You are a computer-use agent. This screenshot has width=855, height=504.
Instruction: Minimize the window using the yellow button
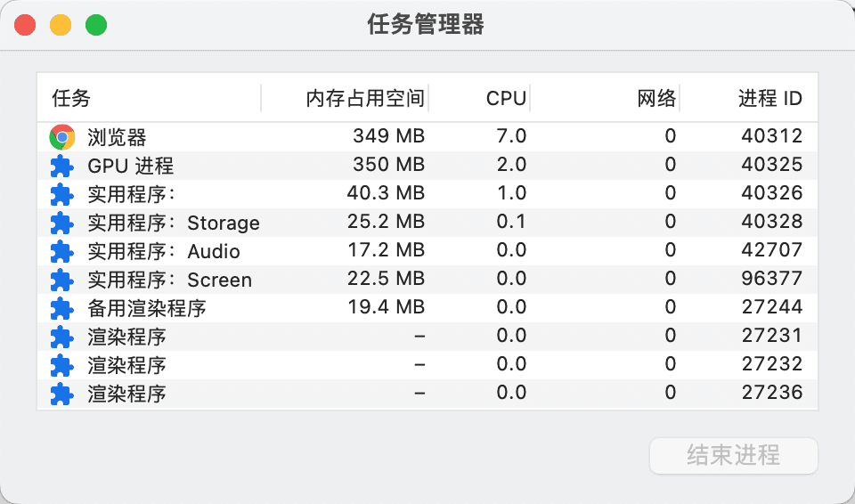[61, 25]
